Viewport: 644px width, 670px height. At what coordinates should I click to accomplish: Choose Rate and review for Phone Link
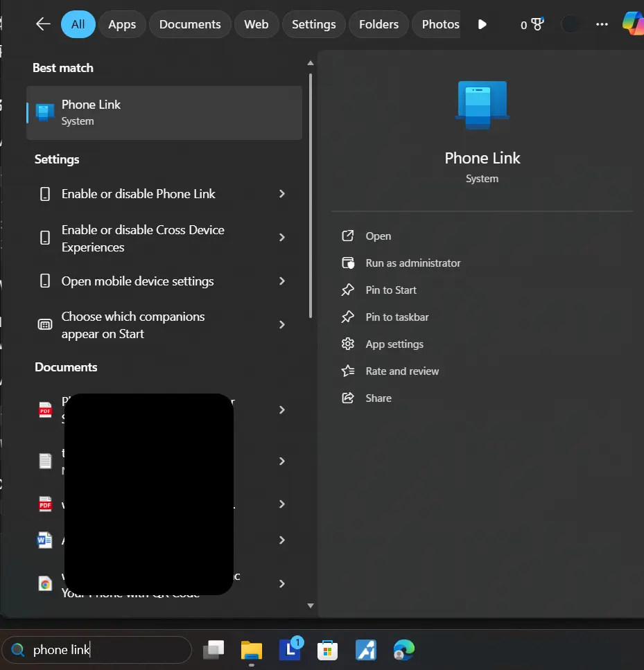pos(402,371)
